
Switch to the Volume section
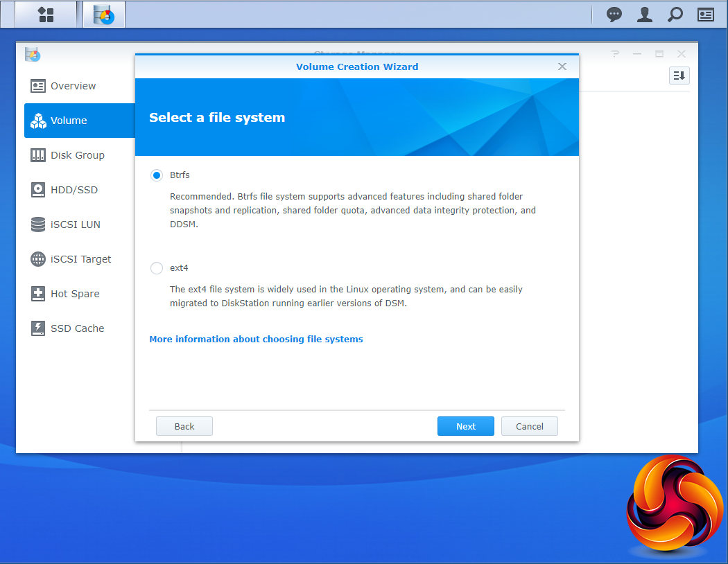point(80,121)
